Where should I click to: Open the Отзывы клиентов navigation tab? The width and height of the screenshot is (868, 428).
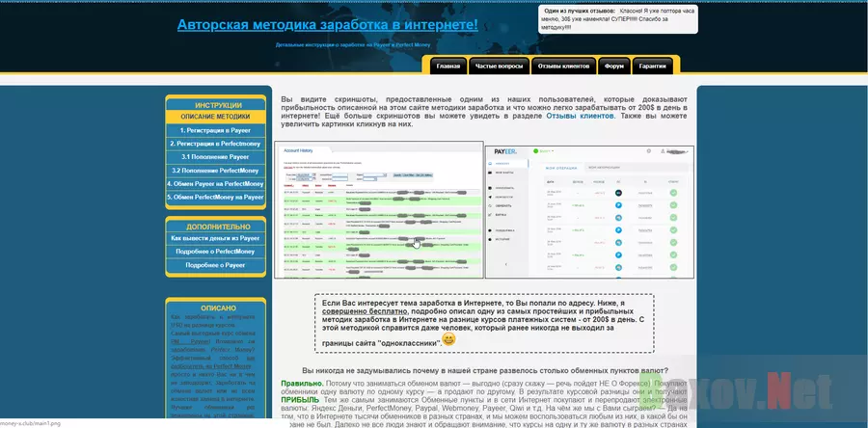[563, 66]
